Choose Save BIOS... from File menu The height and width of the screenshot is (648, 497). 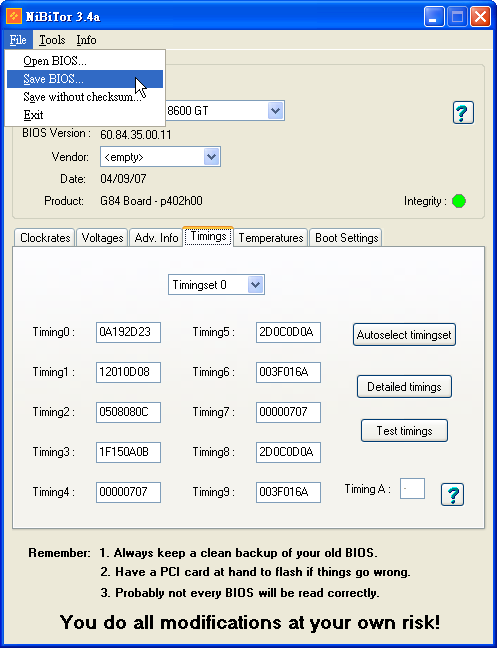85,79
